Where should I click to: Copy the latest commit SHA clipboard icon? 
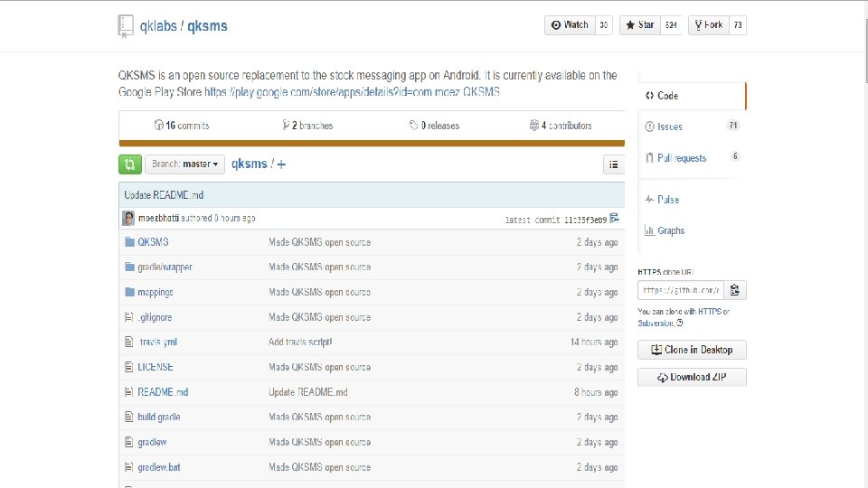coord(614,218)
